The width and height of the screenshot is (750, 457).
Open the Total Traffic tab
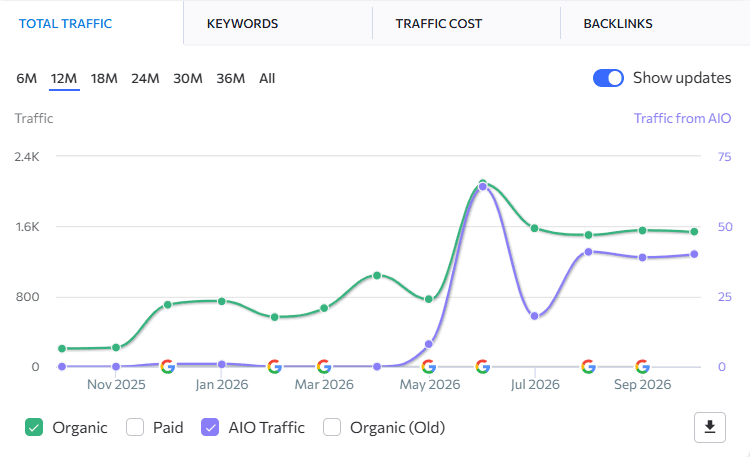(x=66, y=23)
